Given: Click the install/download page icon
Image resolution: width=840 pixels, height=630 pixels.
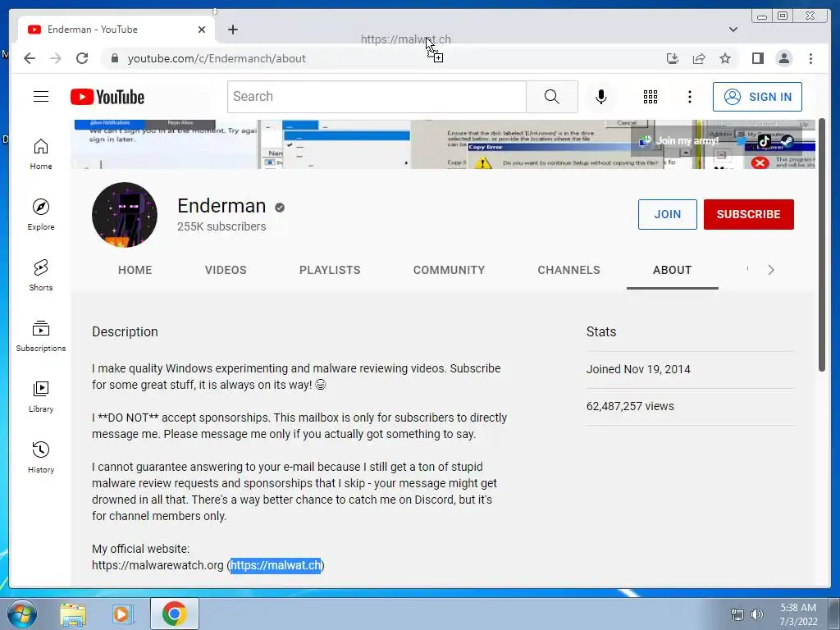Looking at the screenshot, I should (673, 58).
